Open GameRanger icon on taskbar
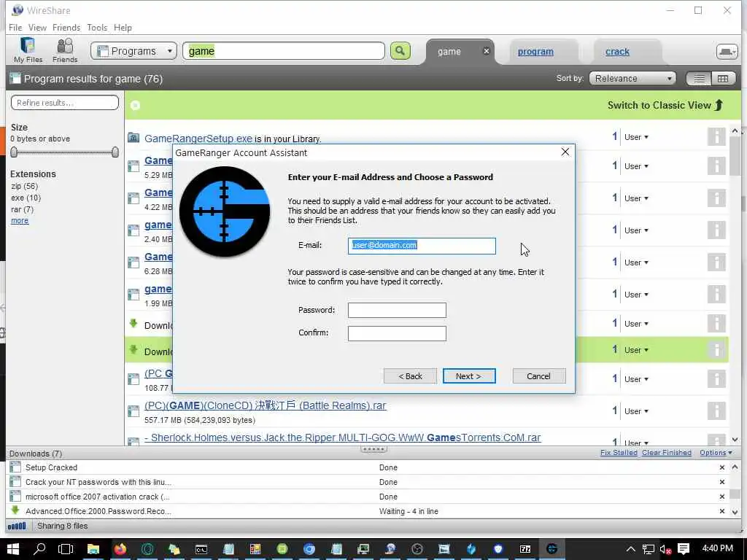Viewport: 747px width, 560px height. tap(551, 549)
